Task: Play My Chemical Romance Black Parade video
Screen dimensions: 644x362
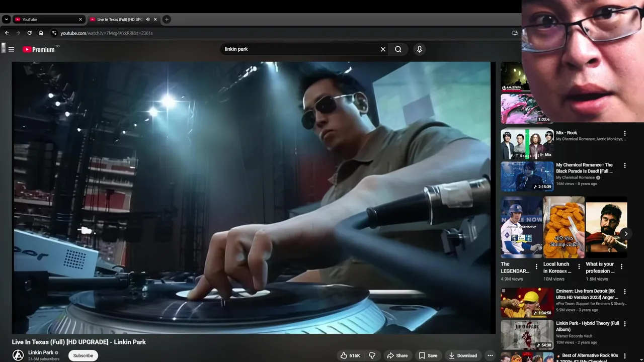Action: (x=527, y=176)
